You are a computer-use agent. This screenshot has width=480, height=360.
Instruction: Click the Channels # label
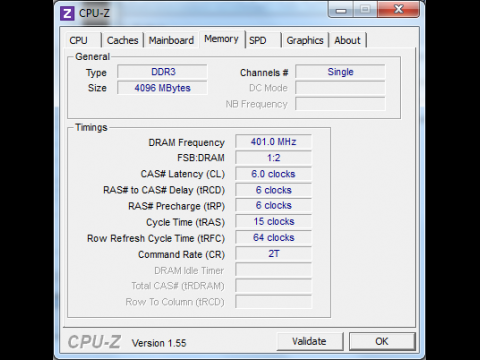pos(264,73)
